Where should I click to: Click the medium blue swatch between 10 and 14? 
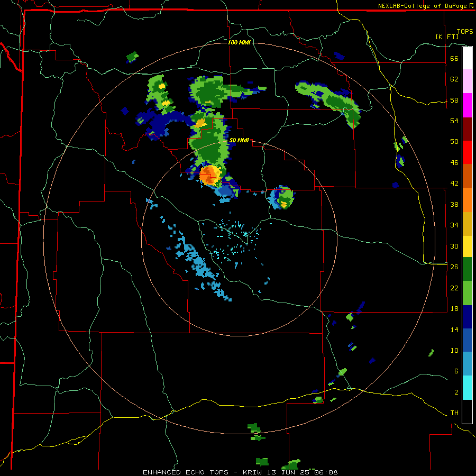467,340
